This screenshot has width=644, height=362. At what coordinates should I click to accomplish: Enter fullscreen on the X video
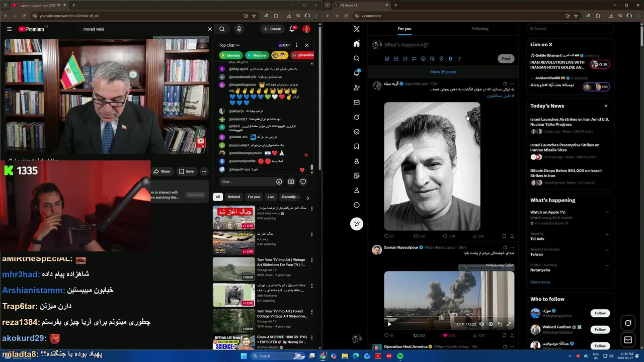point(509,324)
